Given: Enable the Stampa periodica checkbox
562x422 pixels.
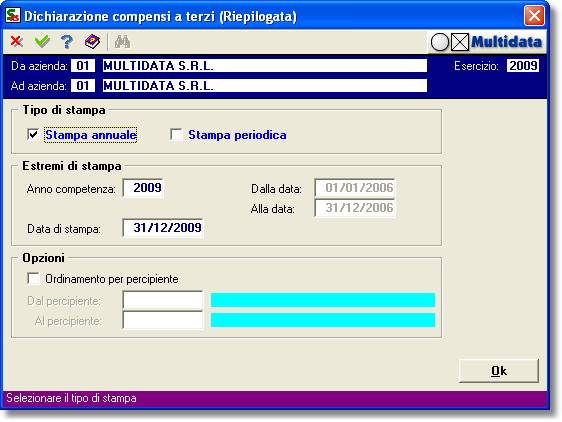Looking at the screenshot, I should (176, 135).
